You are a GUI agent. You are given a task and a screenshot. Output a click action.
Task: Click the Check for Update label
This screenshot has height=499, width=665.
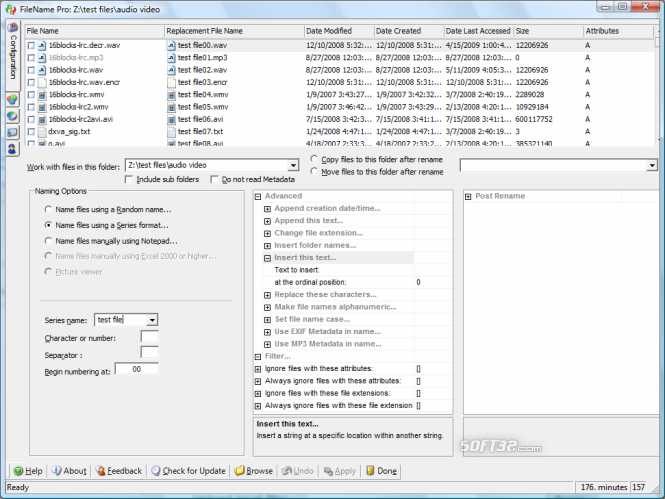point(194,471)
